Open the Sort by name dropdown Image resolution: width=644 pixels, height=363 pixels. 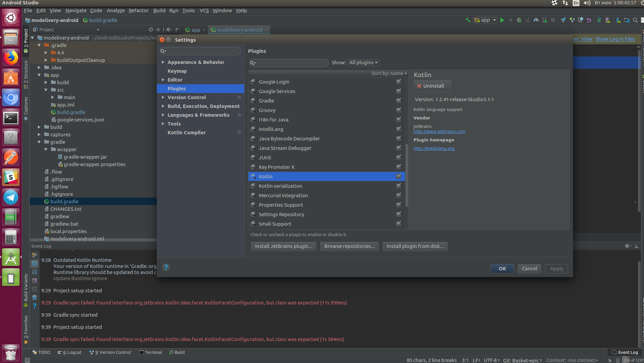pyautogui.click(x=389, y=73)
